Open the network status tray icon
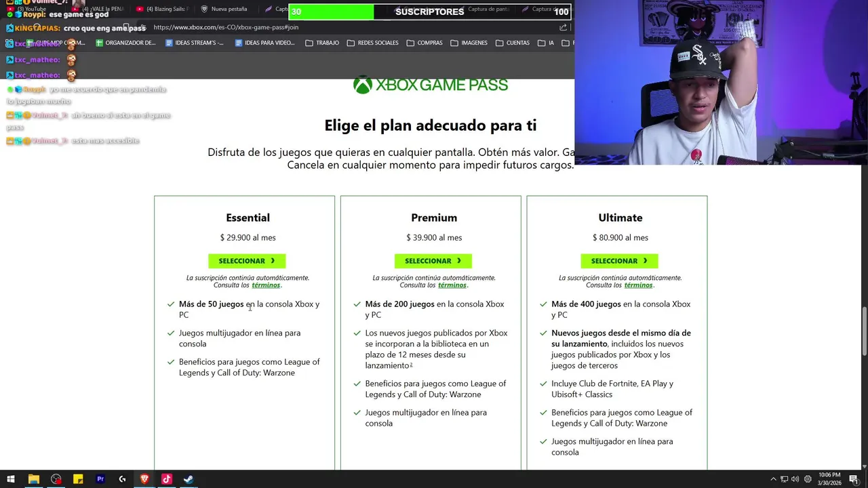Image resolution: width=868 pixels, height=488 pixels. click(784, 479)
